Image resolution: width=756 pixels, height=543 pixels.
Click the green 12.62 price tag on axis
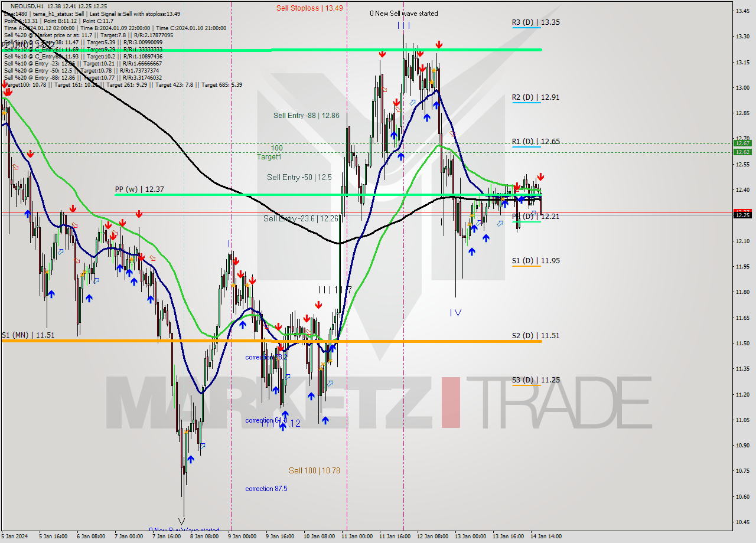coord(742,152)
